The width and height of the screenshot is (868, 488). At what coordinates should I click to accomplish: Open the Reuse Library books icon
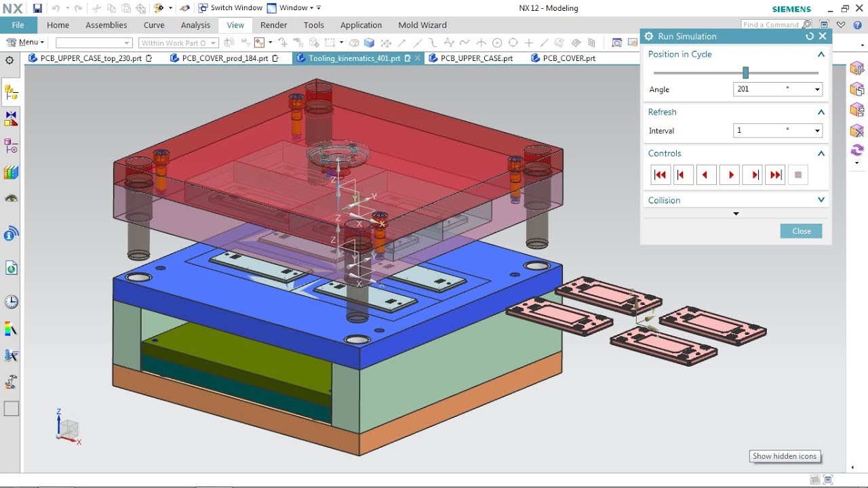[11, 172]
